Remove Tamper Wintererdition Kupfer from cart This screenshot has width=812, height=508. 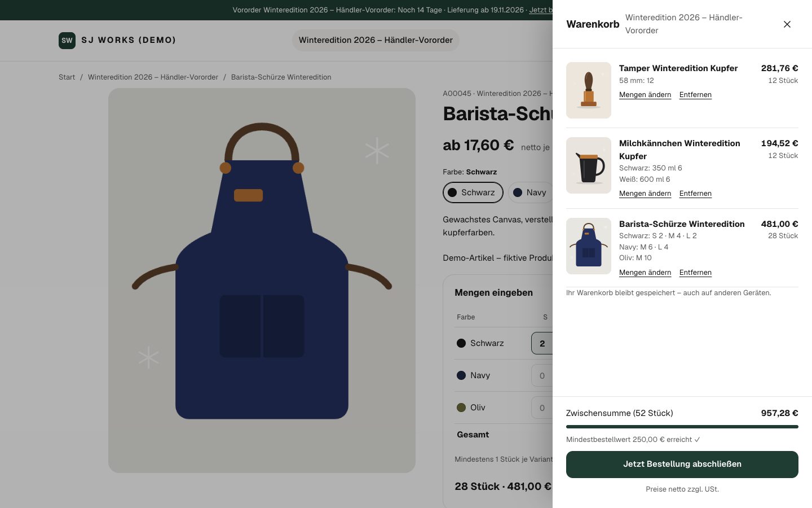click(x=695, y=95)
